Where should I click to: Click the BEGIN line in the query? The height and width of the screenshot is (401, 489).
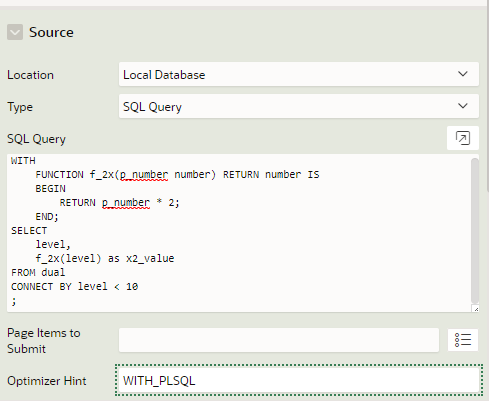pyautogui.click(x=50, y=189)
